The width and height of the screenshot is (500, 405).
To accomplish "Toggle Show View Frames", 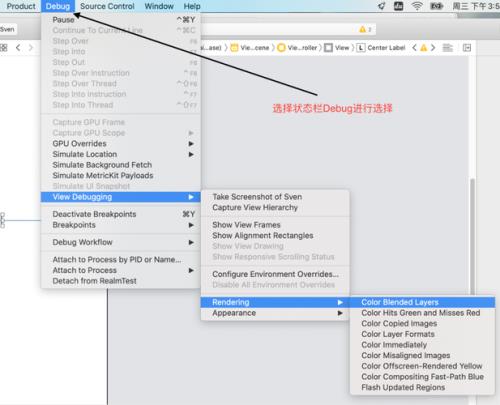I will pos(275,225).
